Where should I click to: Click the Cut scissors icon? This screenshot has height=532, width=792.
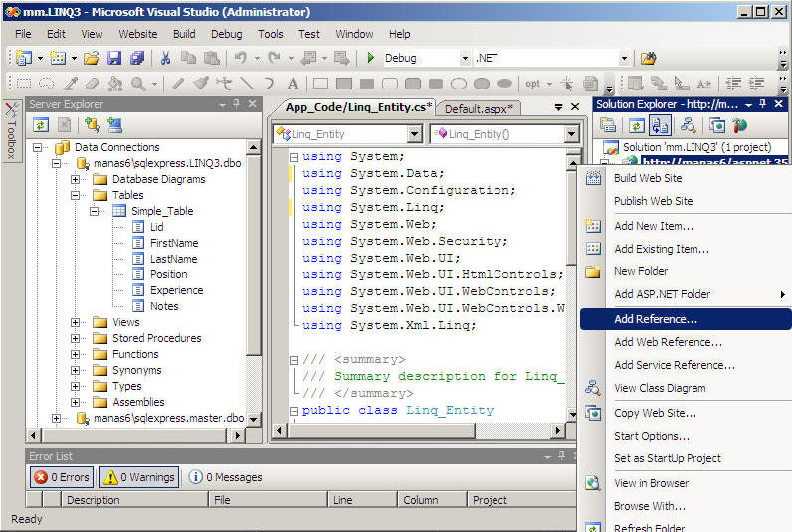click(165, 58)
